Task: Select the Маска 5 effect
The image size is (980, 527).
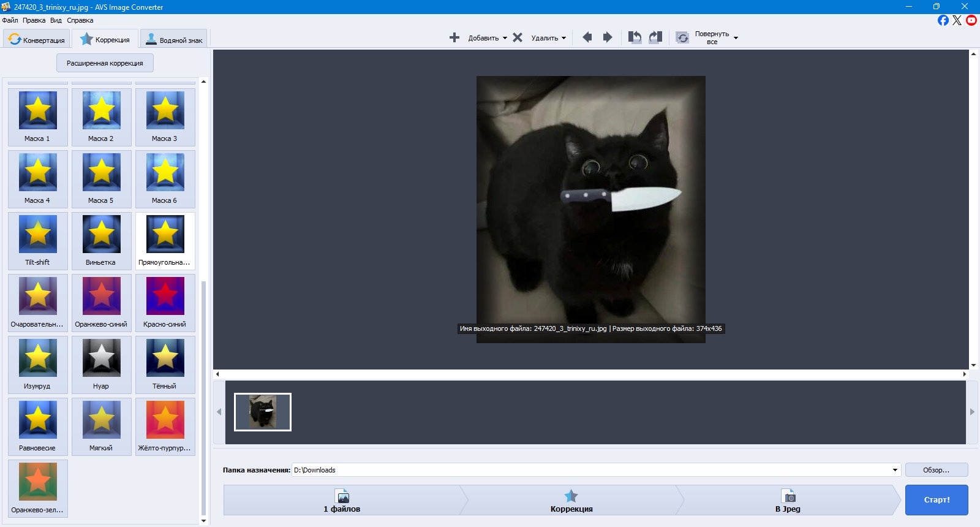Action: pos(101,179)
